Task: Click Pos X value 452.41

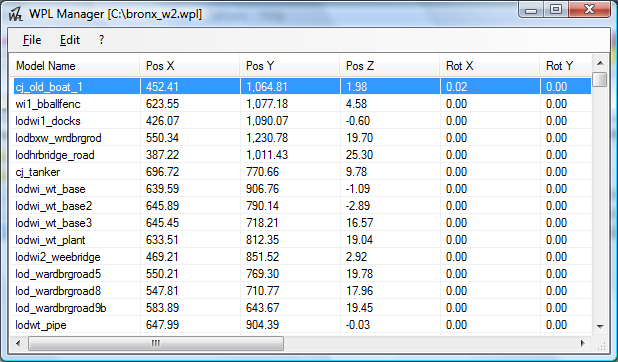Action: click(x=162, y=87)
